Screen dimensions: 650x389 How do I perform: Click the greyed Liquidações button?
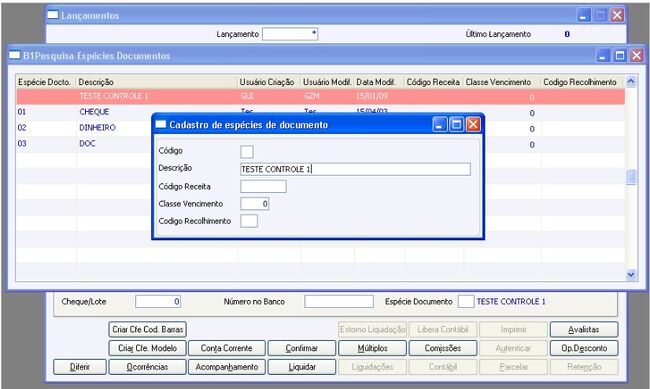point(372,367)
